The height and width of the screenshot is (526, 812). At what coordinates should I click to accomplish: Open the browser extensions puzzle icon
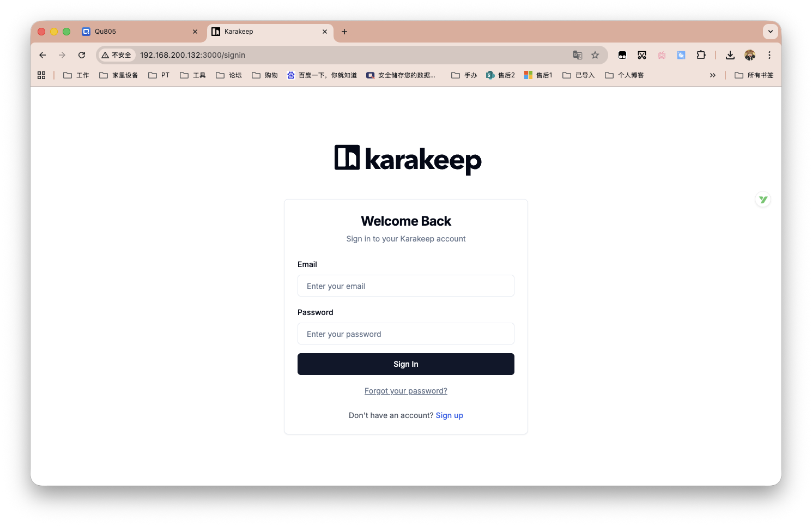coord(701,55)
